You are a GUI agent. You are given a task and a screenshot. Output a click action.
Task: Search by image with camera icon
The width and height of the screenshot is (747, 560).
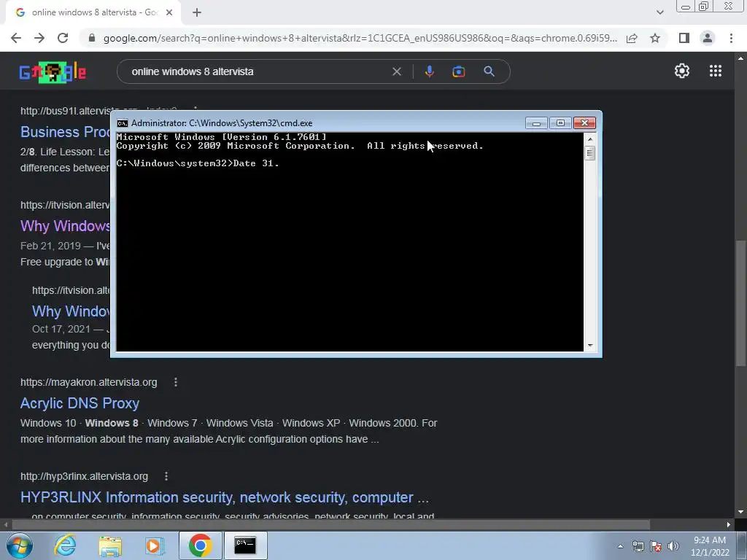click(458, 71)
